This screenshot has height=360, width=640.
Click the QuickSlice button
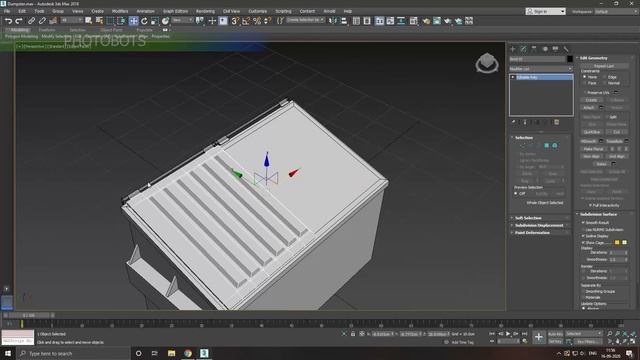pos(591,132)
